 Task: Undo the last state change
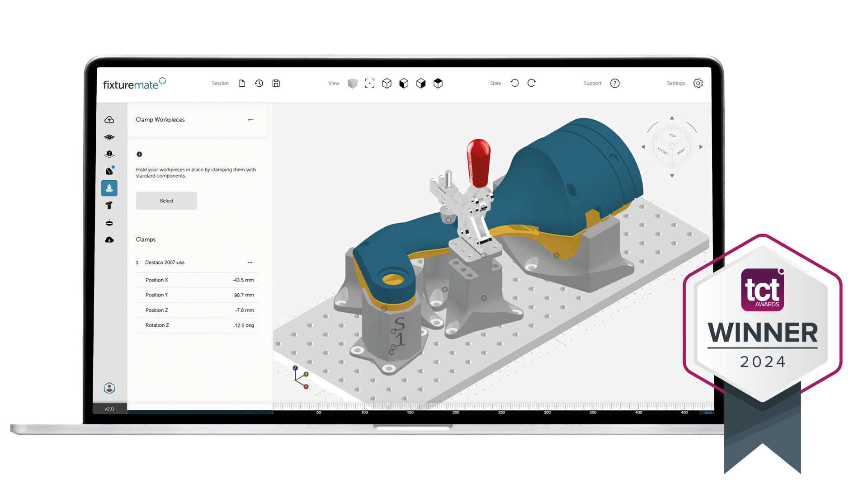coord(514,83)
